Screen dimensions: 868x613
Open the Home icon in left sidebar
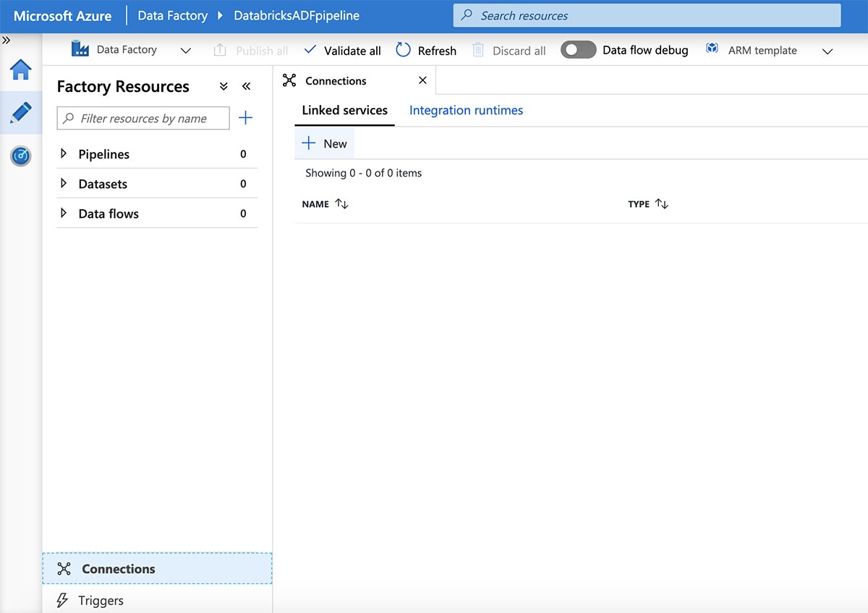[20, 70]
